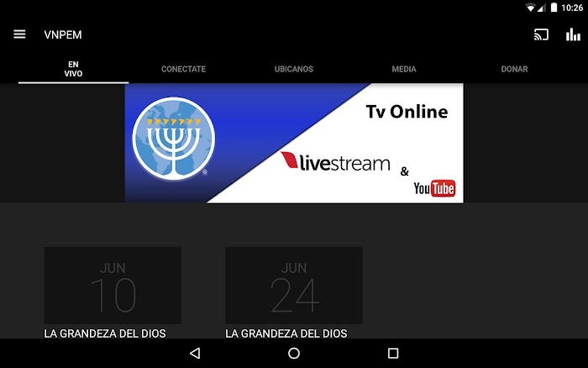The height and width of the screenshot is (368, 588).
Task: Switch to the CONECTATE tab
Action: coord(183,69)
